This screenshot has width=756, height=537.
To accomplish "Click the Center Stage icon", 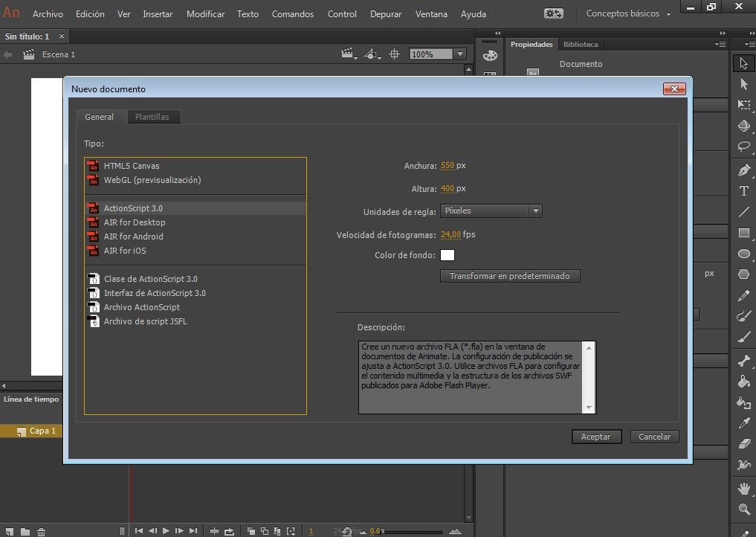I will coord(394,54).
